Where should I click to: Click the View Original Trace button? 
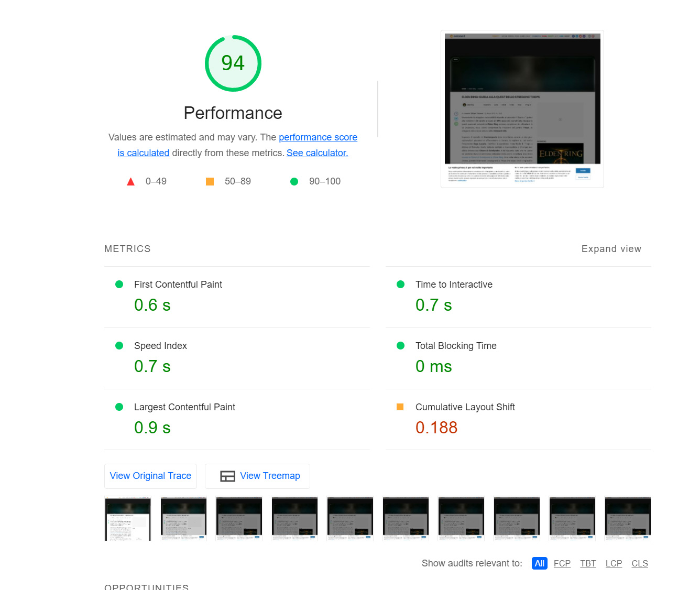click(x=150, y=476)
